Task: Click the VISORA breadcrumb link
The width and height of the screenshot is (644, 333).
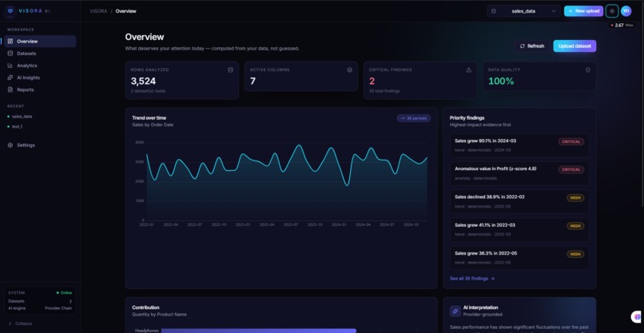Action: click(97, 11)
